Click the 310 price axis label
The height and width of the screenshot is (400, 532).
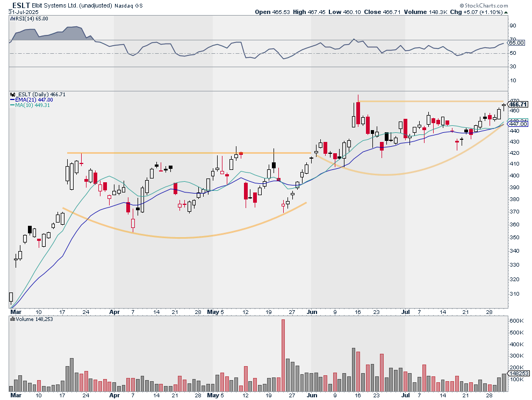tap(514, 294)
